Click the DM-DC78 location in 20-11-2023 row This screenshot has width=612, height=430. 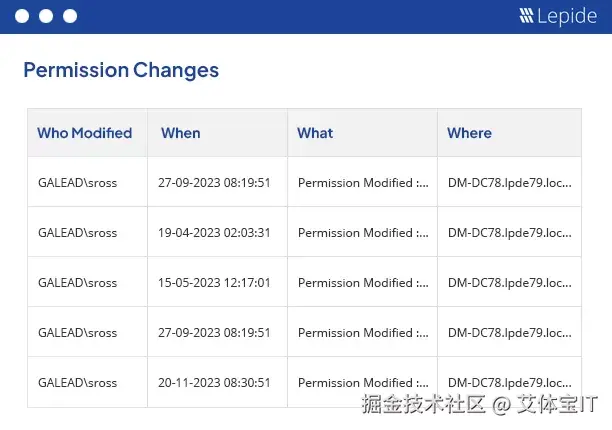point(510,383)
